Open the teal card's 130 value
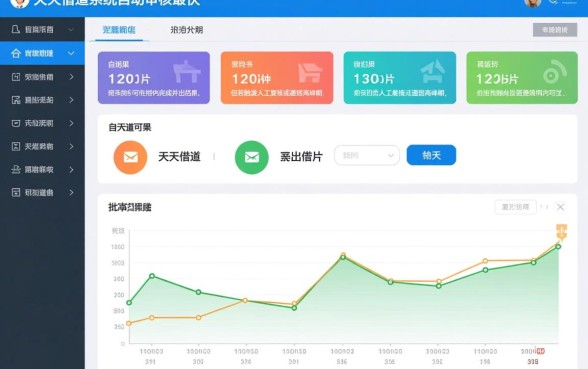The height and width of the screenshot is (369, 588). point(374,79)
